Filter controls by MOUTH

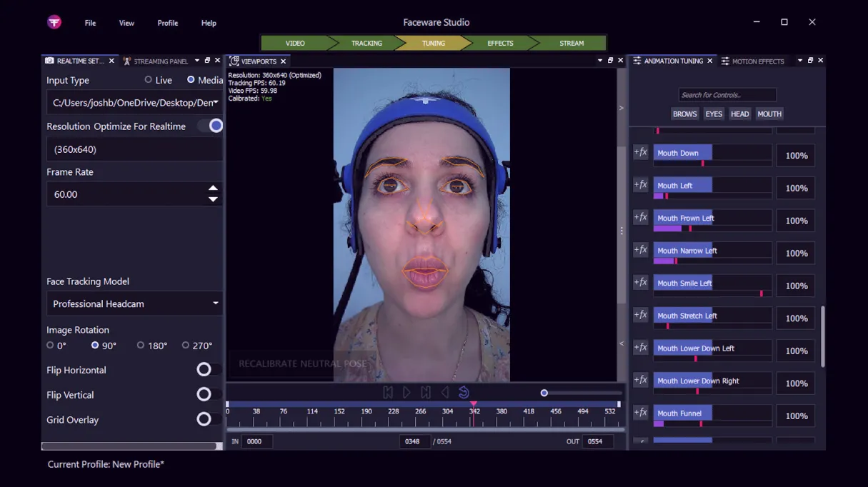point(769,114)
